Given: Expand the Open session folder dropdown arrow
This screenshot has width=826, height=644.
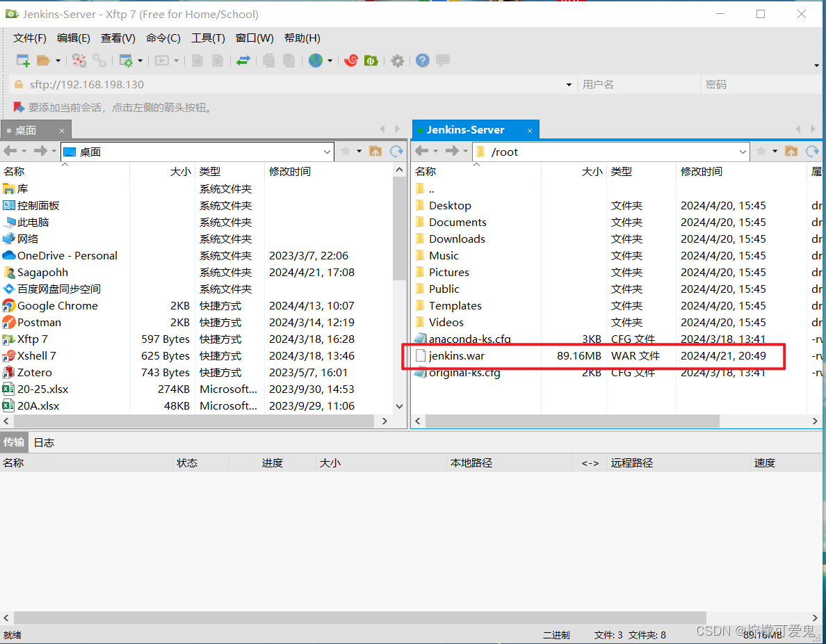Looking at the screenshot, I should click(58, 61).
